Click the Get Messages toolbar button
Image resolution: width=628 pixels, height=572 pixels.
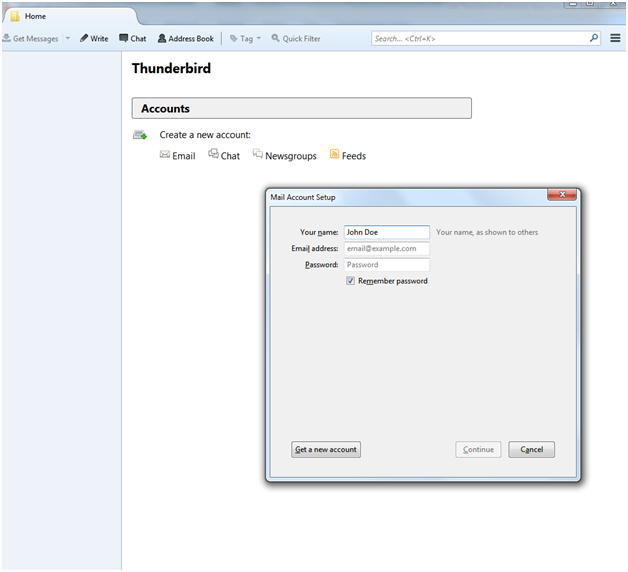coord(30,38)
